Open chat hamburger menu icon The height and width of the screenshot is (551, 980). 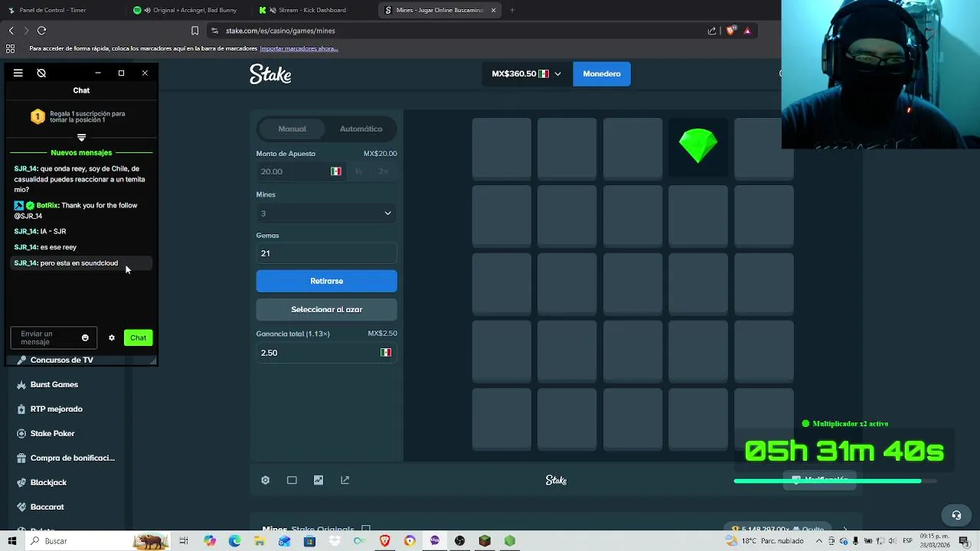18,73
